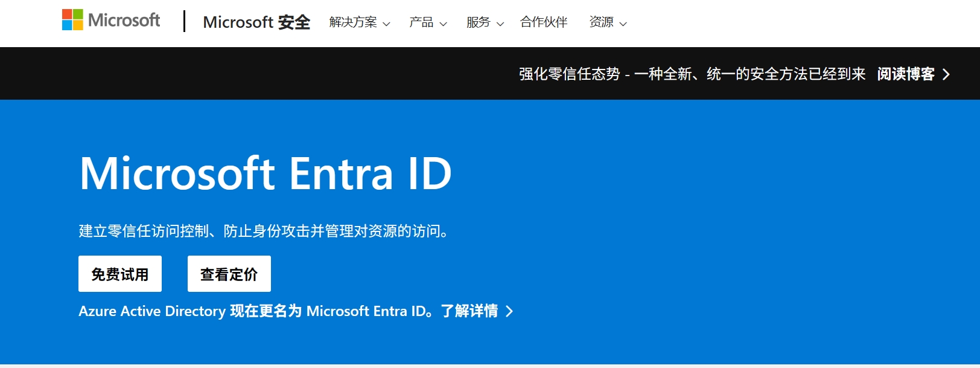Open the 阅读博客 link
Image resolution: width=980 pixels, height=368 pixels.
point(914,74)
